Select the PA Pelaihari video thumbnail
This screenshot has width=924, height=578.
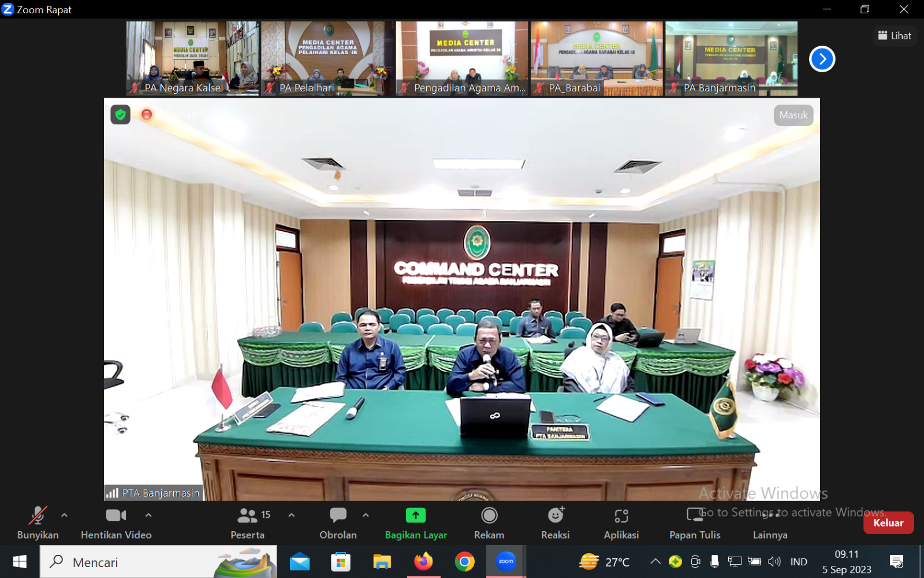click(x=327, y=58)
